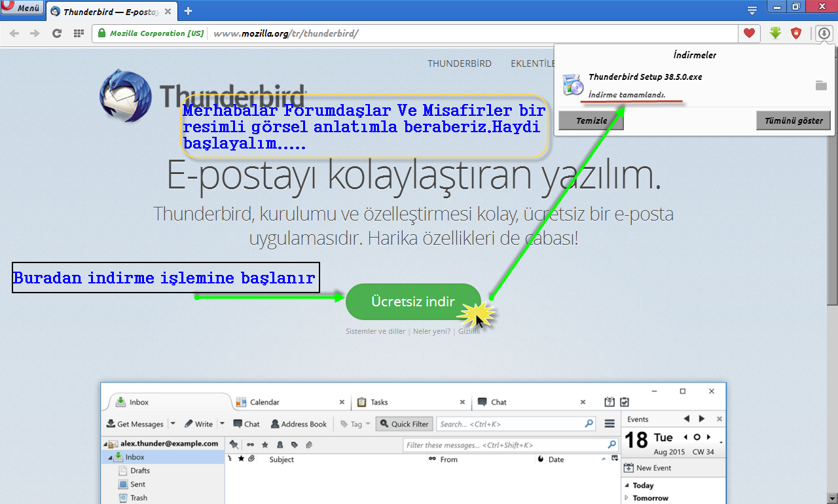The image size is (838, 504).
Task: Open the Speed Dial grid icon
Action: pyautogui.click(x=79, y=33)
